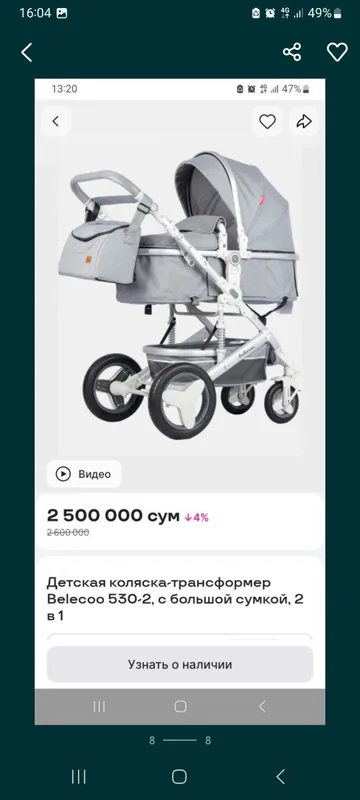Tap the forward-arrow share button above stroller

coord(304,121)
